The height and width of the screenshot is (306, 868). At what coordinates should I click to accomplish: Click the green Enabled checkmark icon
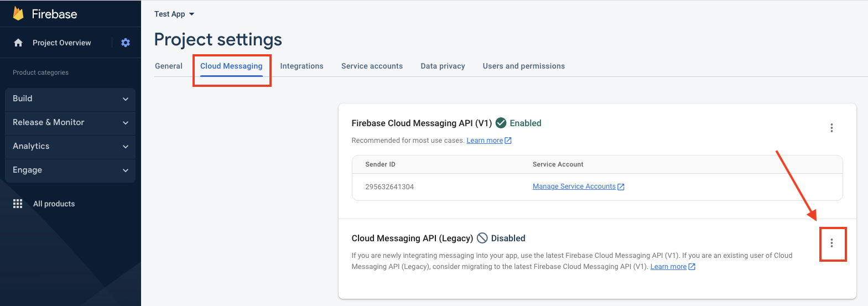[501, 123]
